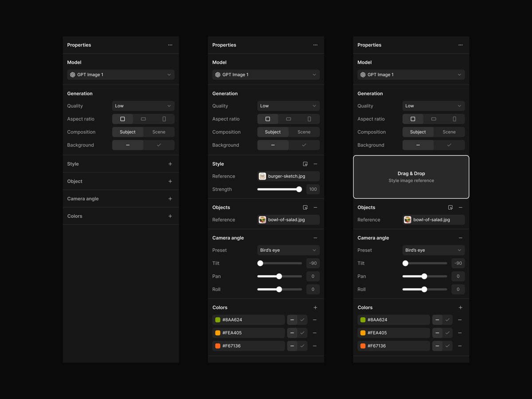This screenshot has width=532, height=399.
Task: Enable the Background checkmark toggle
Action: (159, 145)
